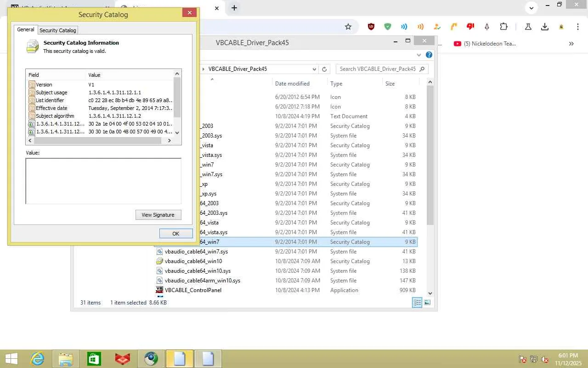Select the List identifier field row

point(100,100)
